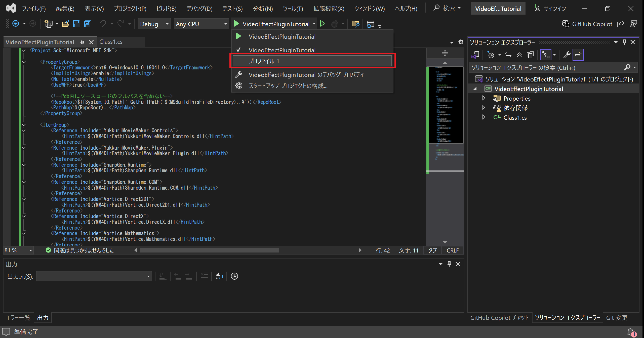Open GitHub Copilot from the toolbar
The height and width of the screenshot is (338, 644).
coord(587,24)
